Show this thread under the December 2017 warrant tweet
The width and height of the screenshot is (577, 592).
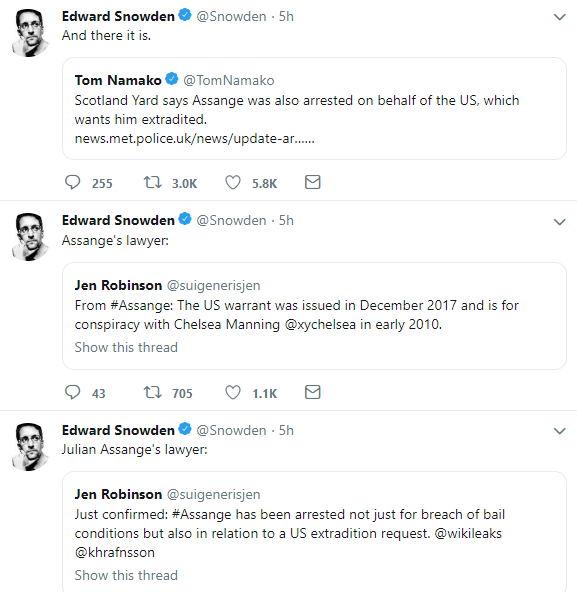126,347
